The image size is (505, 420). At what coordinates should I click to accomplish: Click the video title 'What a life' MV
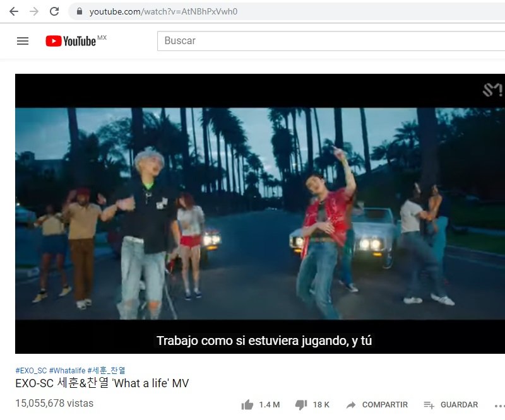(x=102, y=383)
